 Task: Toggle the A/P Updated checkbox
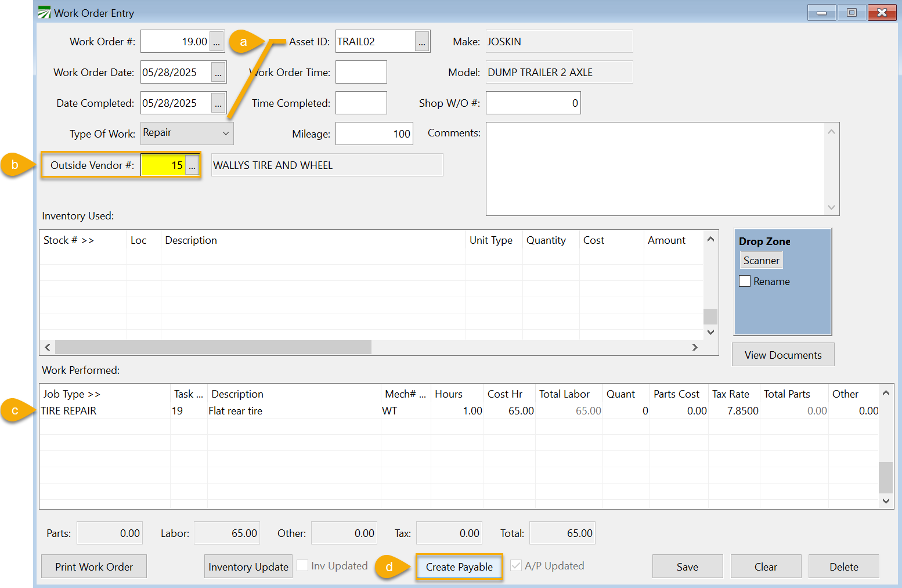click(515, 566)
